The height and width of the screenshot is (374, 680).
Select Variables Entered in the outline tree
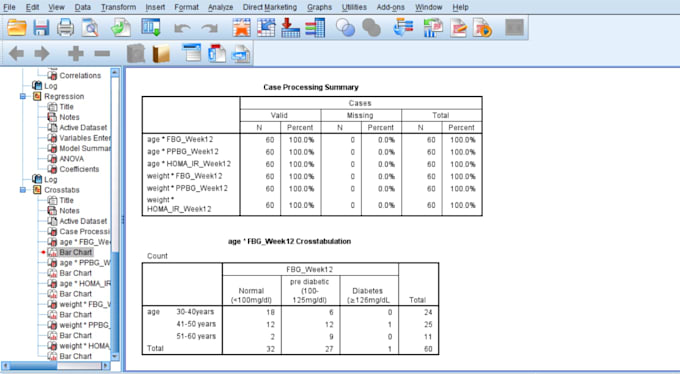[85, 138]
